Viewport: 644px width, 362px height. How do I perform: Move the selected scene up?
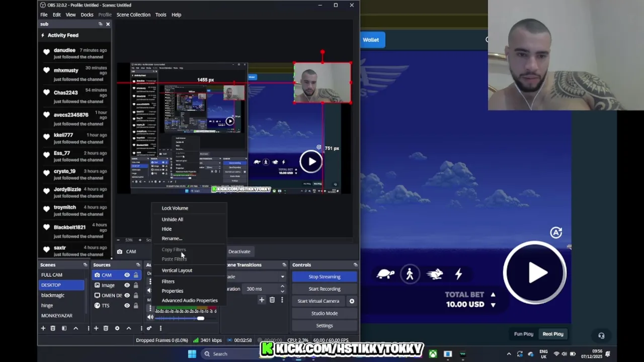(75, 328)
